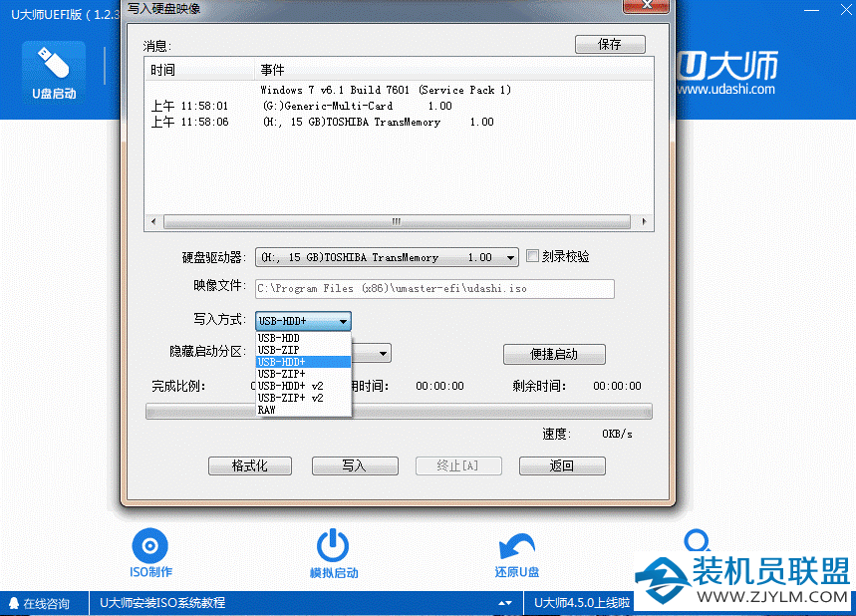Select USB-ZIP+ from the write mode list
856x616 pixels.
click(303, 374)
